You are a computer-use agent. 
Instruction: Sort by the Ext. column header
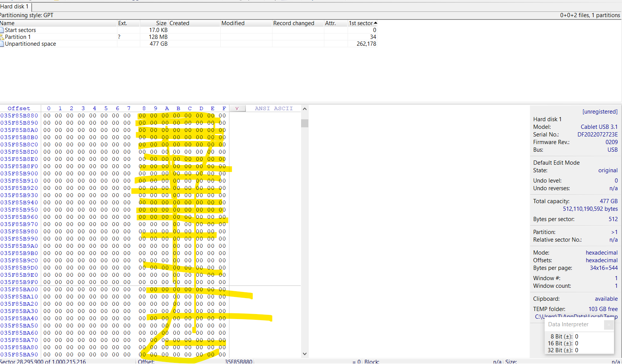click(128, 23)
